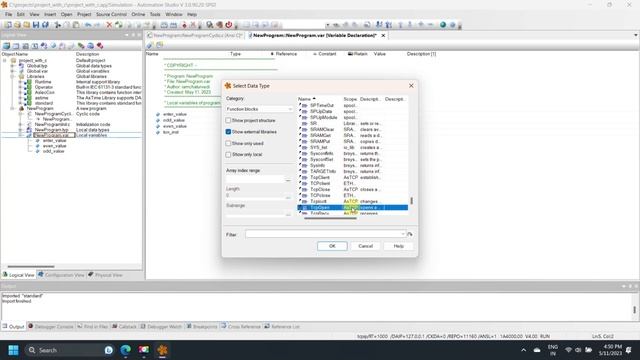640x360 pixels.
Task: Open the Find in Files tab
Action: pos(93,327)
